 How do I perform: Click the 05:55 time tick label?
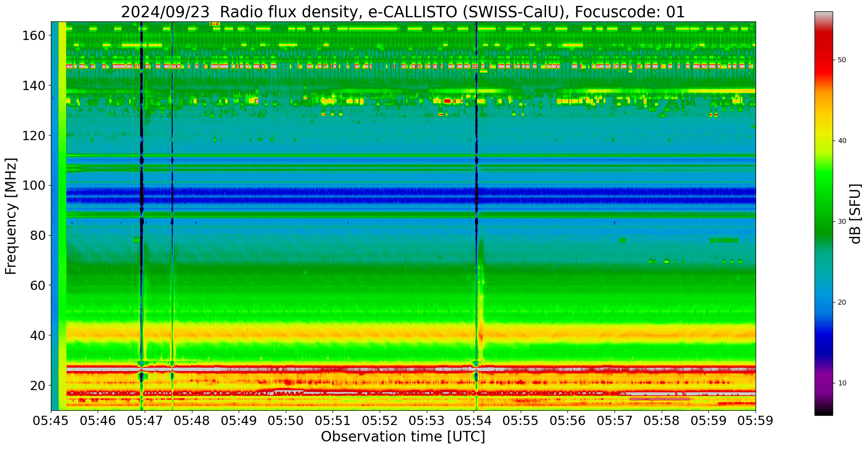pyautogui.click(x=521, y=421)
